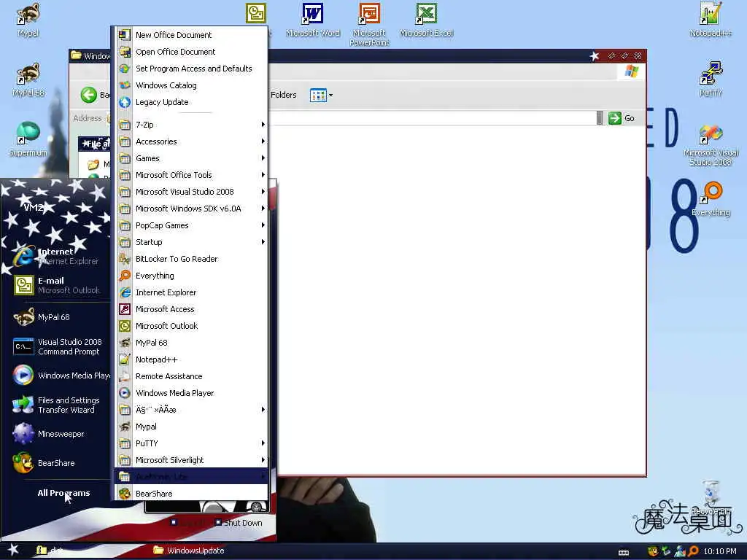
Task: Launch Mypal from programs list
Action: (191, 427)
